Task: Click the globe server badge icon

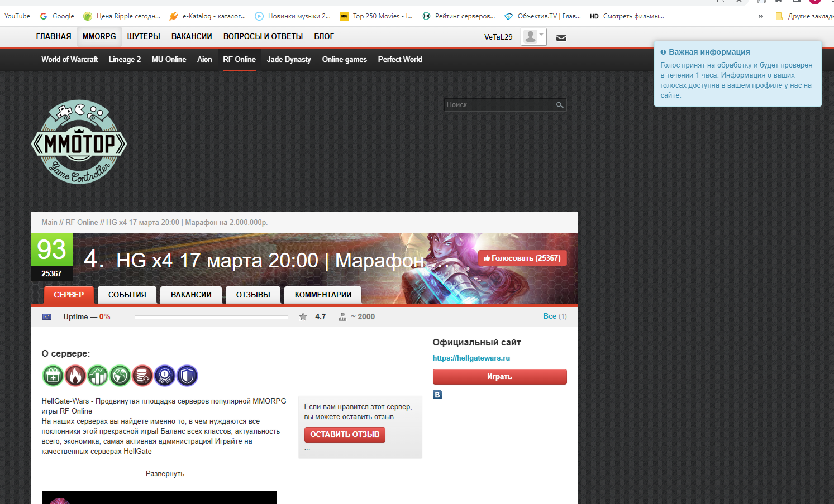Action: [x=120, y=376]
